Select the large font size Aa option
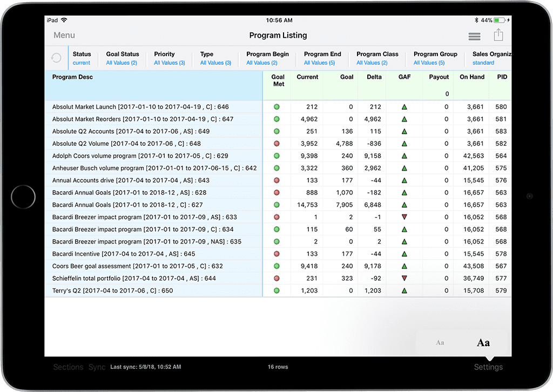553x392 pixels. coord(483,343)
